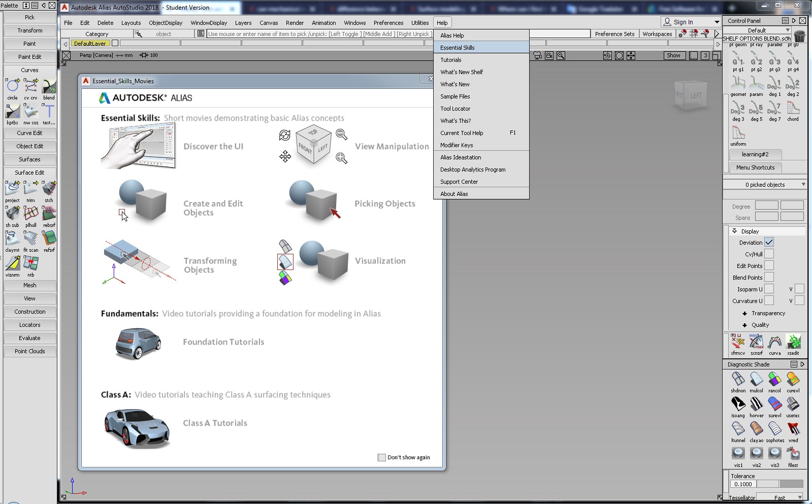Expand Diagnostic Shade panel arrow

[x=802, y=364]
